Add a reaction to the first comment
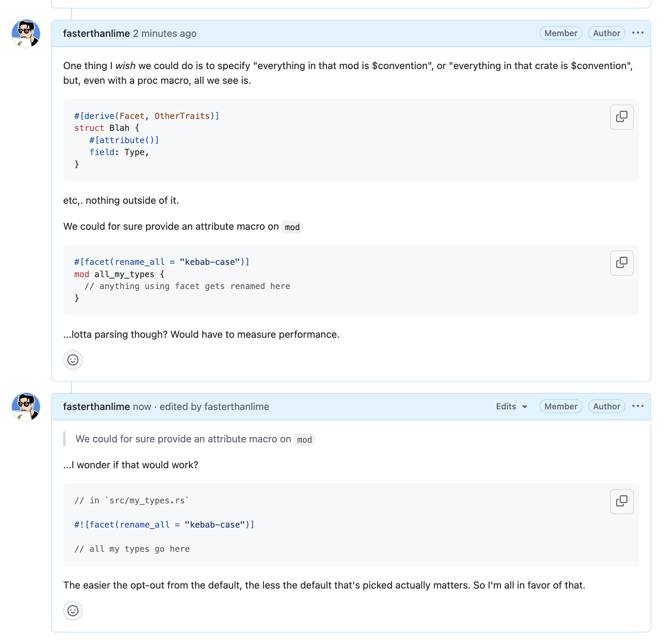This screenshot has width=666, height=644. point(73,360)
